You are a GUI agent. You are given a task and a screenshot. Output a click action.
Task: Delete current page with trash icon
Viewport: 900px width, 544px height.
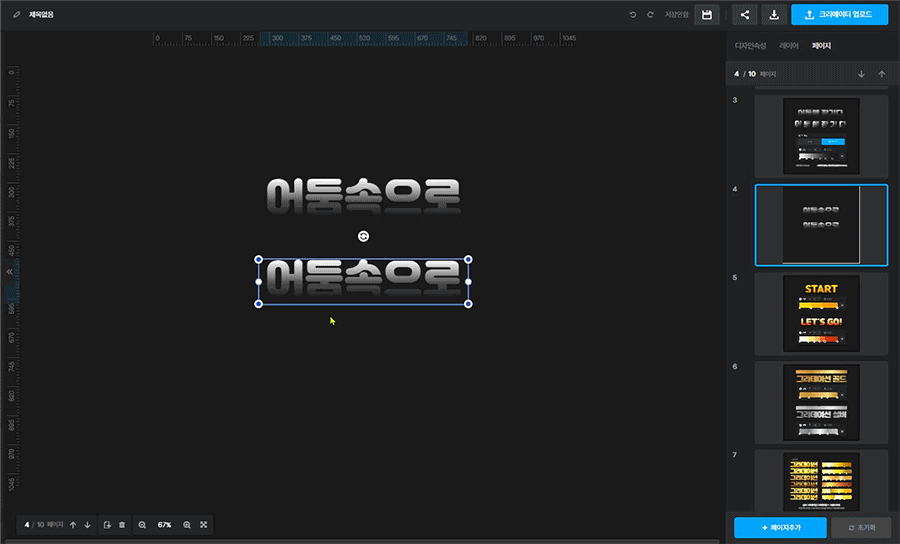point(122,525)
